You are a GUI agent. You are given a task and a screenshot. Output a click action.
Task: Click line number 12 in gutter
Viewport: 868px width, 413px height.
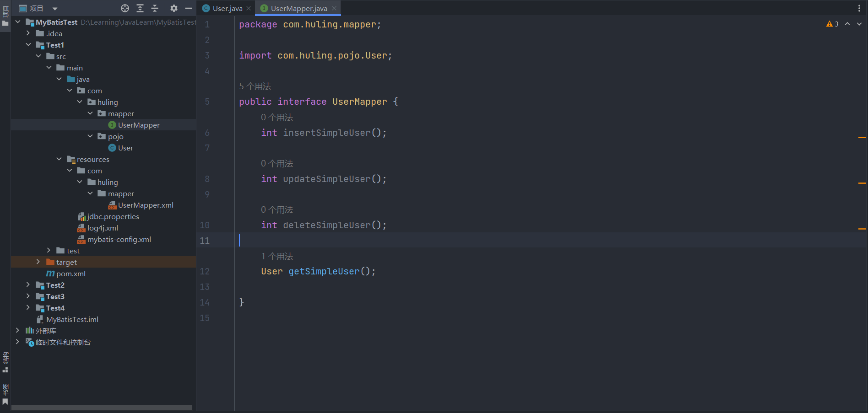tap(205, 271)
